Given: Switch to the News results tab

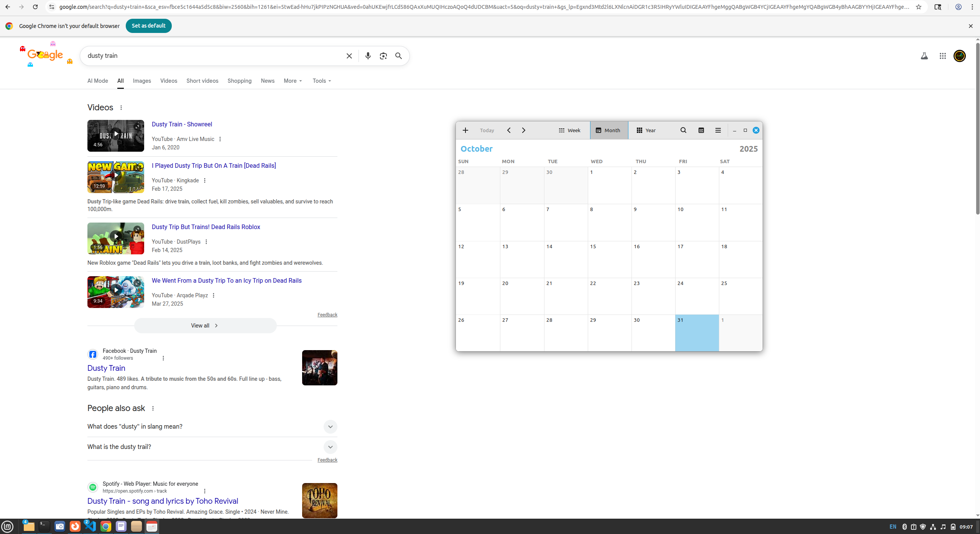Looking at the screenshot, I should click(x=267, y=81).
